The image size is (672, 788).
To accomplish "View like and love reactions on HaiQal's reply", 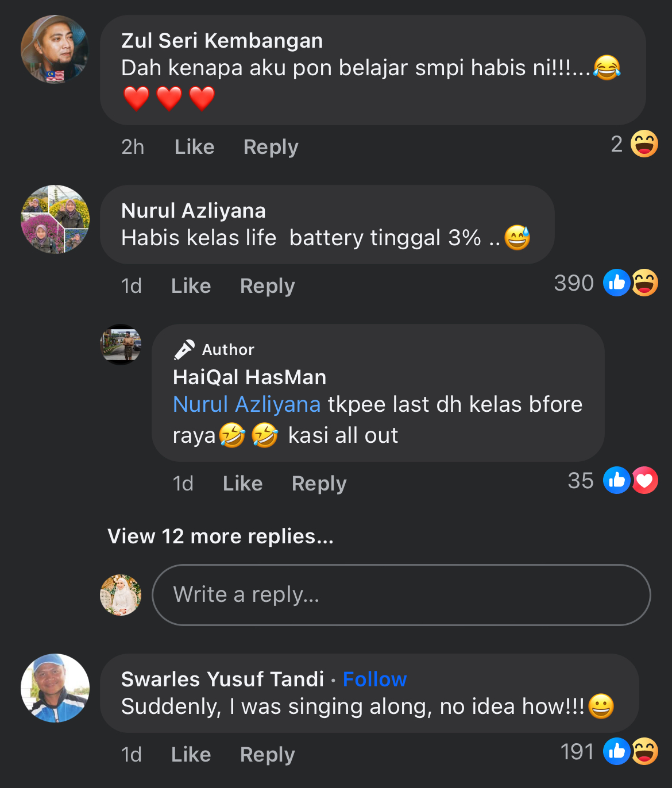I will coord(630,480).
